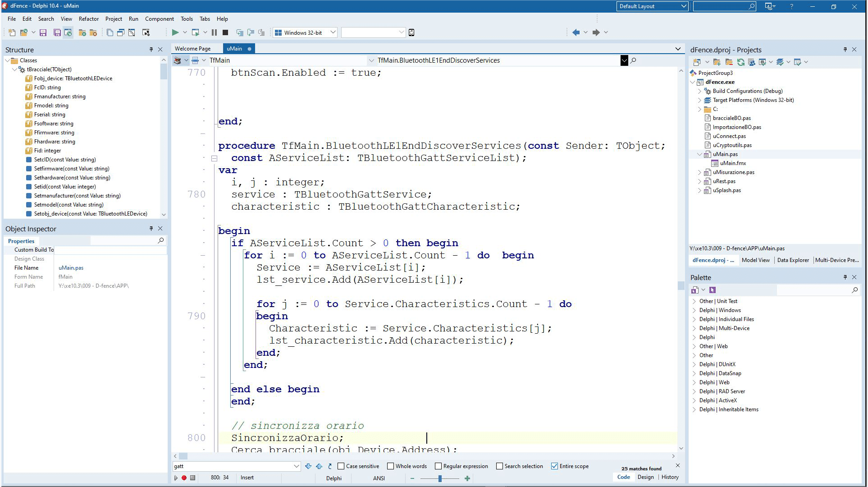Click the red record macro button

pyautogui.click(x=184, y=478)
